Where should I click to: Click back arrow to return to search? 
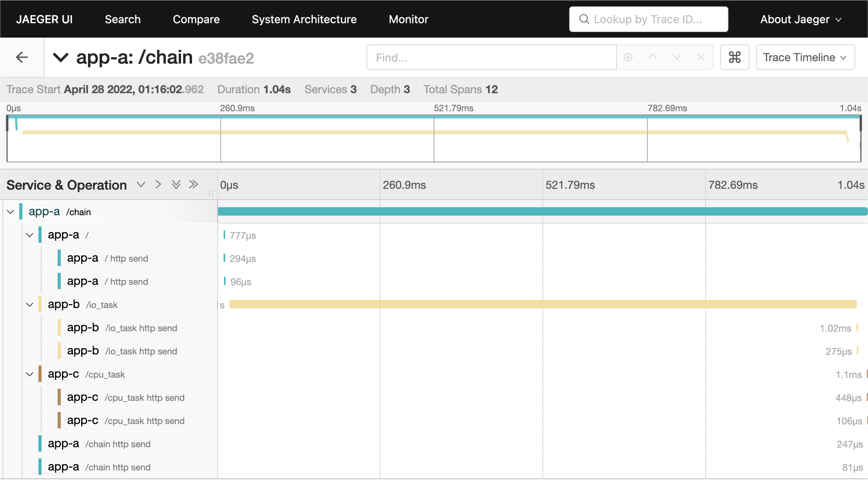pyautogui.click(x=22, y=57)
